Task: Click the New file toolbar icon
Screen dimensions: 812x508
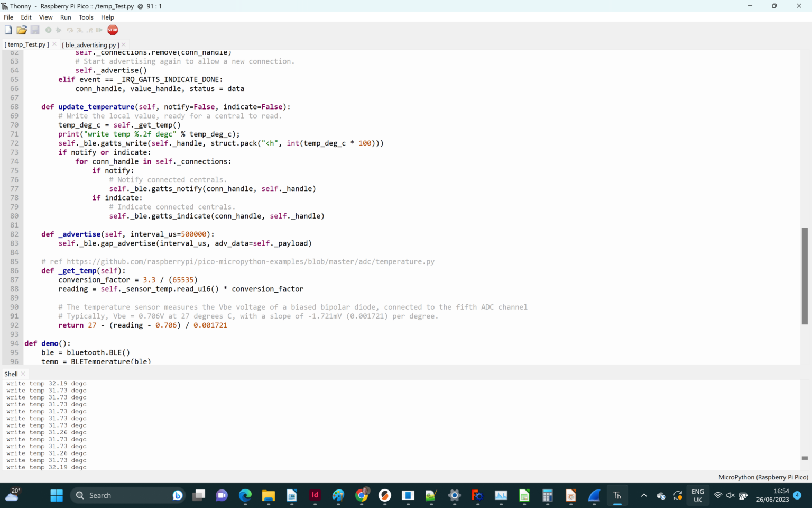Action: (8, 30)
